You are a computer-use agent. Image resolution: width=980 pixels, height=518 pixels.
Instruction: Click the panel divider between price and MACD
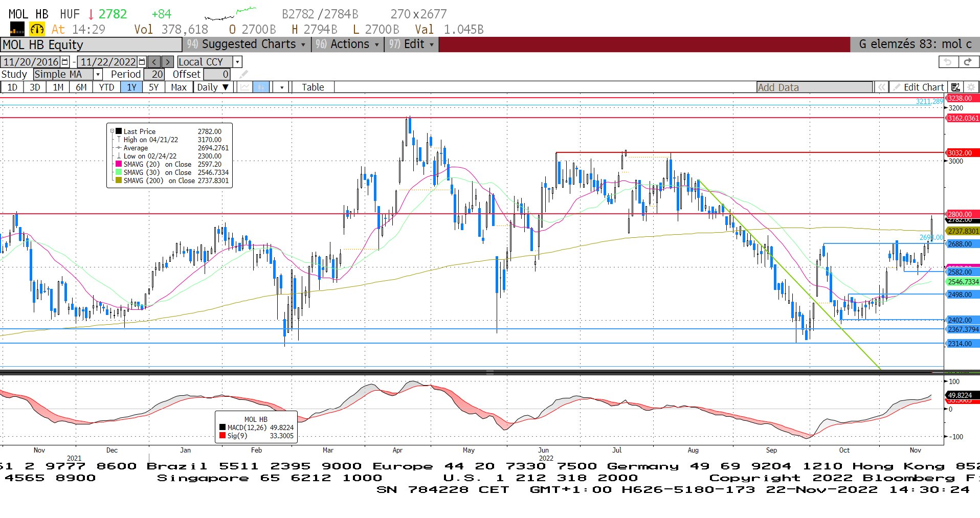pyautogui.click(x=489, y=372)
